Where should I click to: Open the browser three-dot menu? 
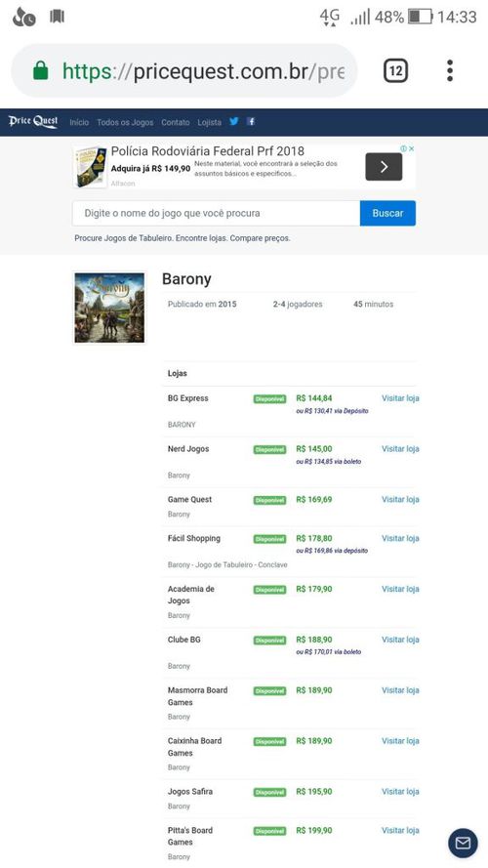tap(450, 71)
